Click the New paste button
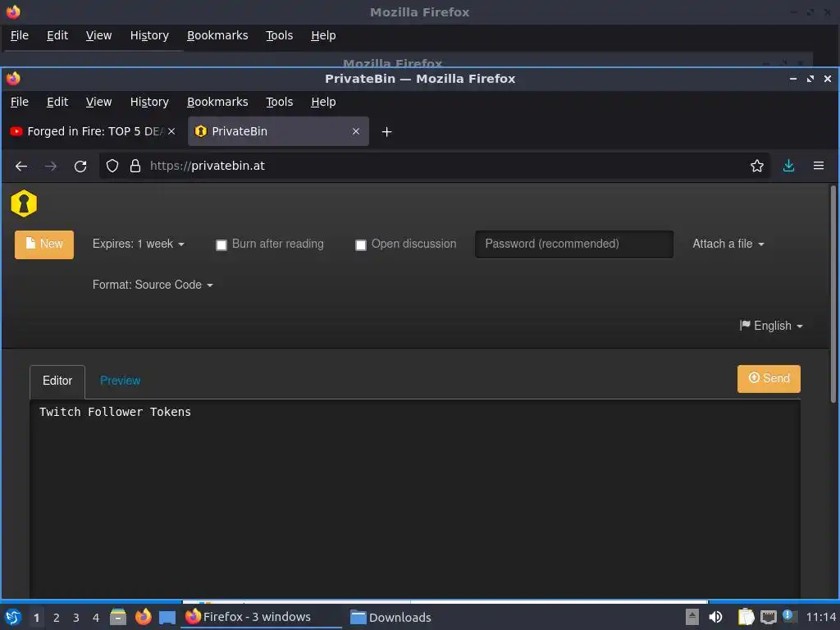 tap(44, 244)
